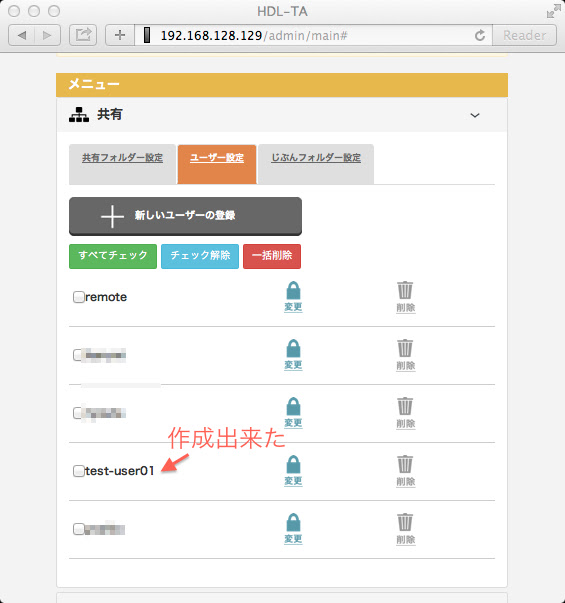565x603 pixels.
Task: Click 削除 link for test-user01
Action: tap(406, 481)
